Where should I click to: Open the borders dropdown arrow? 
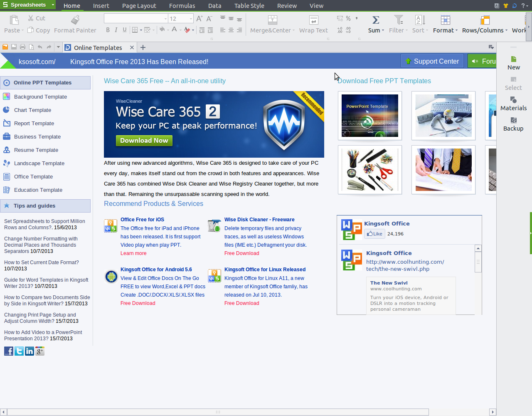[x=141, y=30]
